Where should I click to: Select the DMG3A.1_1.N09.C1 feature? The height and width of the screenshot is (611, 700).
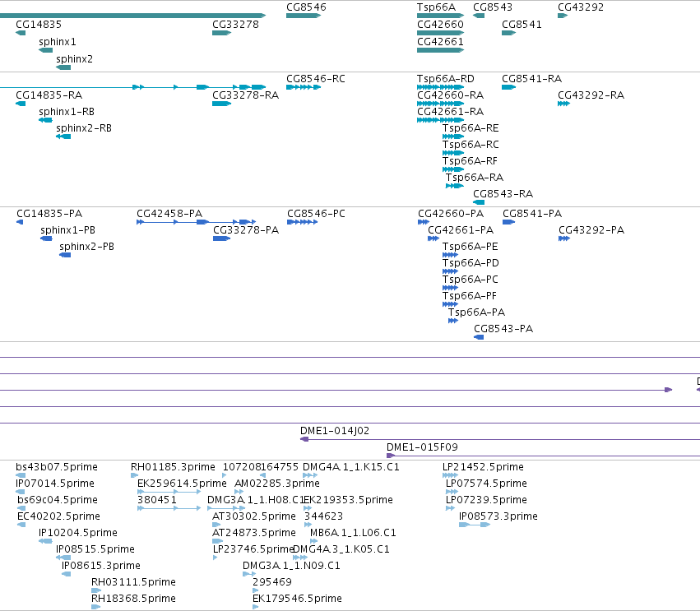[249, 574]
